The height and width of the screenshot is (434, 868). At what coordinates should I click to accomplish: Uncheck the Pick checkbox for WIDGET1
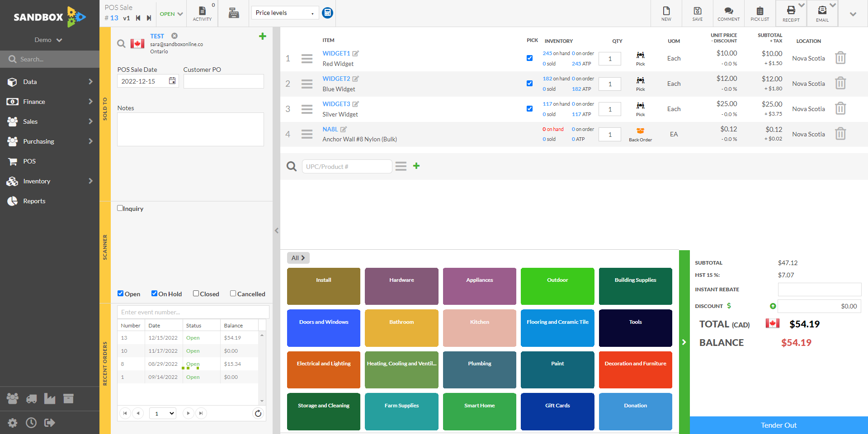(x=529, y=58)
